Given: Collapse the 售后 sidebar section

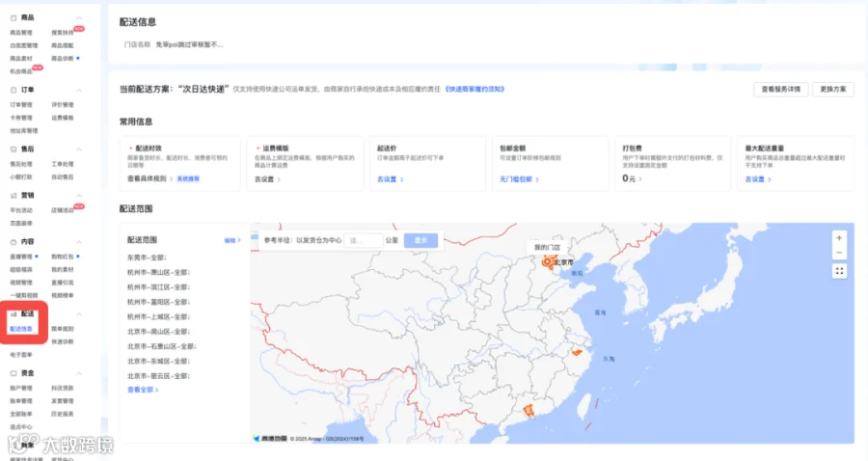Looking at the screenshot, I should pos(79,149).
